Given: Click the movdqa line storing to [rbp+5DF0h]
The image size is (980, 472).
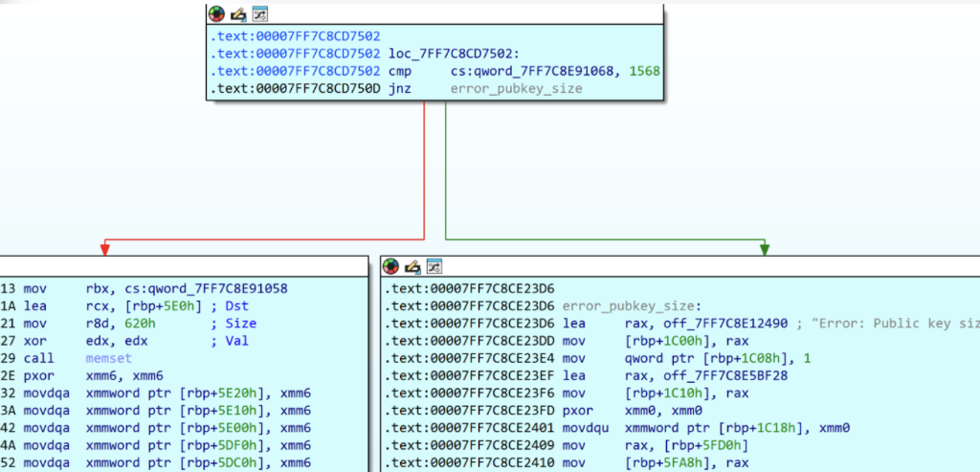Looking at the screenshot, I should coord(155,446).
